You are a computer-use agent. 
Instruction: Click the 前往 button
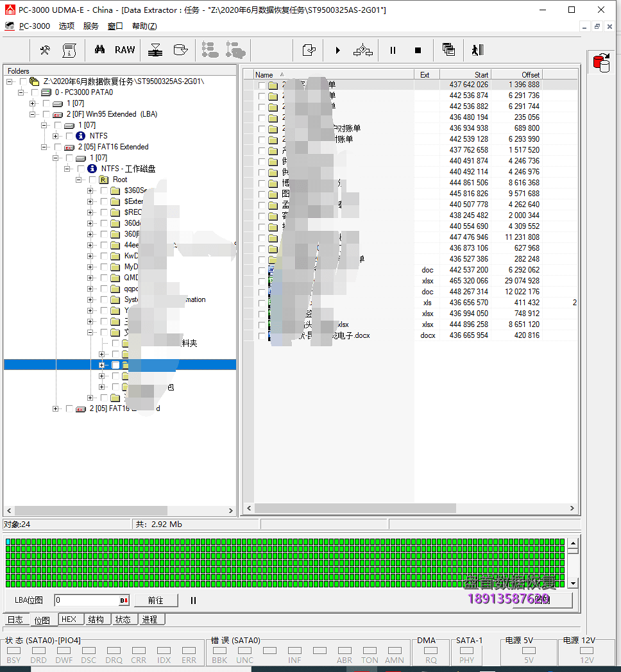click(x=156, y=600)
